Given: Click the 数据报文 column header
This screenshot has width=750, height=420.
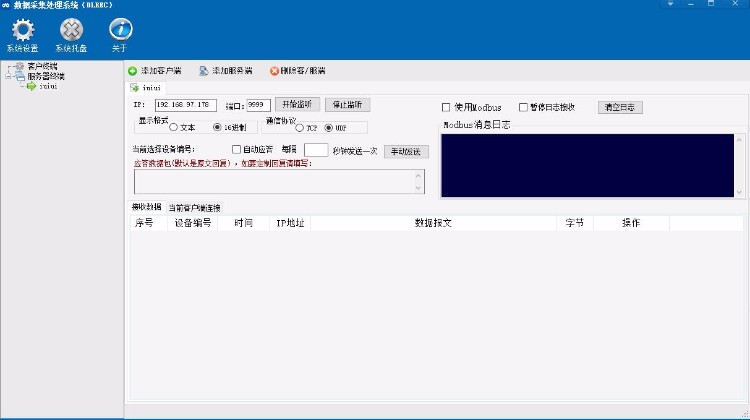Looking at the screenshot, I should (x=433, y=223).
